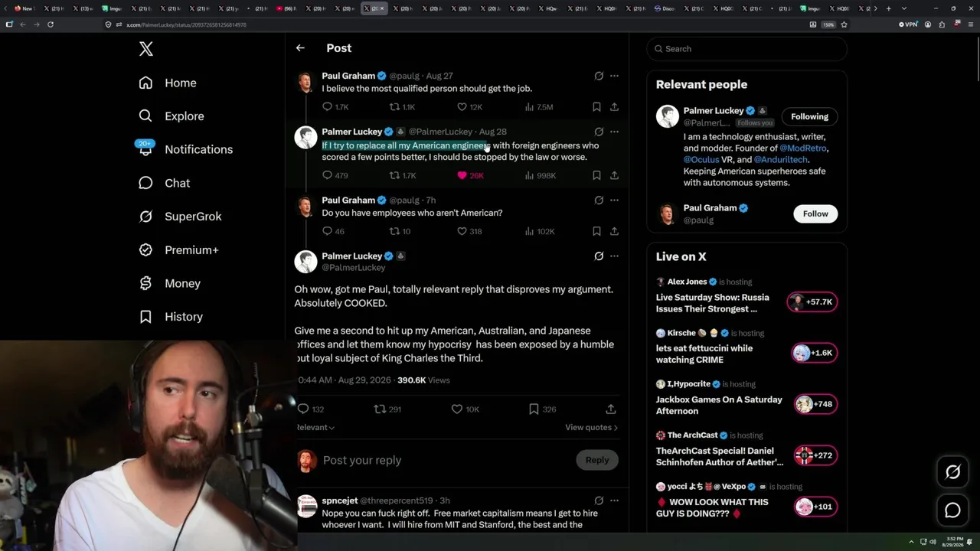
Task: Share Paul Graham's Aug 27 post
Action: pyautogui.click(x=614, y=107)
